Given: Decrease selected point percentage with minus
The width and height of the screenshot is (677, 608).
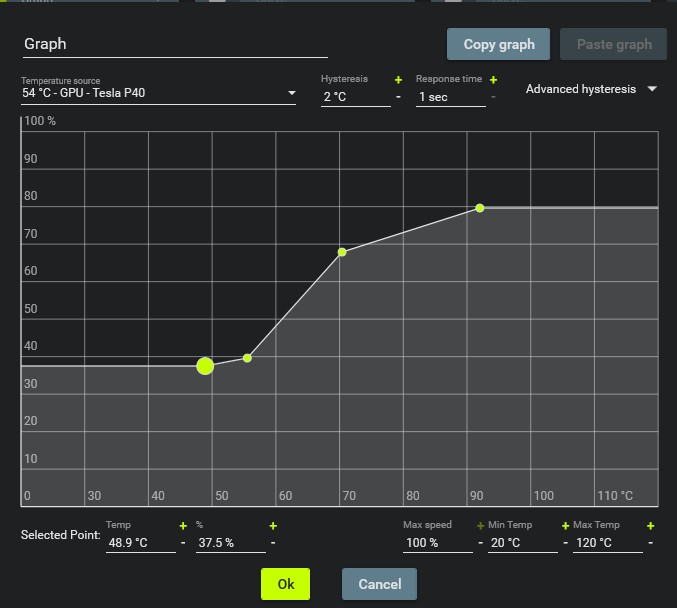Looking at the screenshot, I should [273, 543].
